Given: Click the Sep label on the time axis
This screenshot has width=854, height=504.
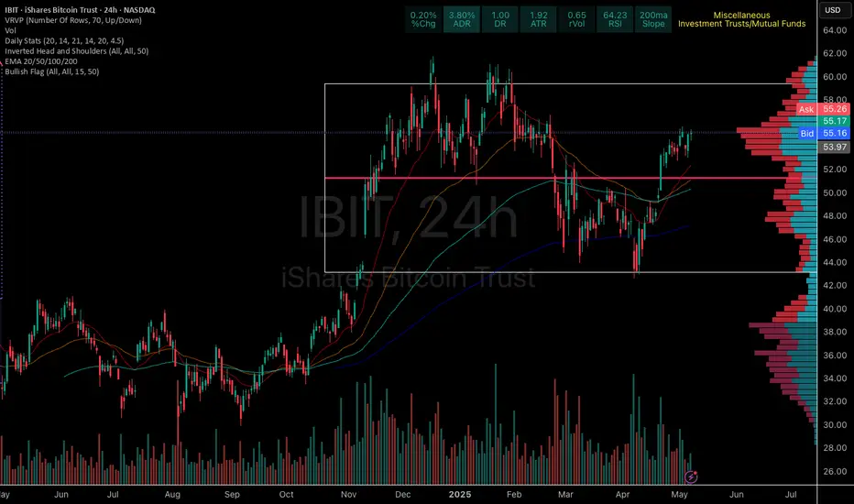Looking at the screenshot, I should [232, 495].
